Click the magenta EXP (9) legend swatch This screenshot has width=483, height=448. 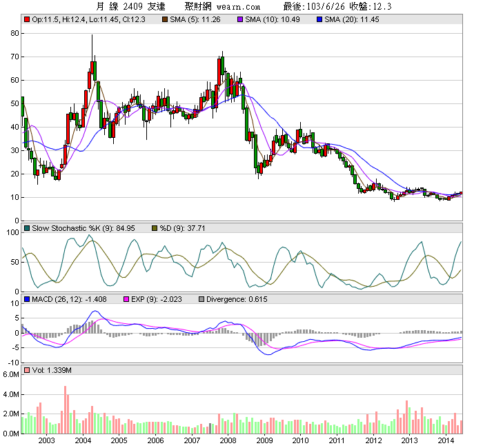tap(126, 299)
